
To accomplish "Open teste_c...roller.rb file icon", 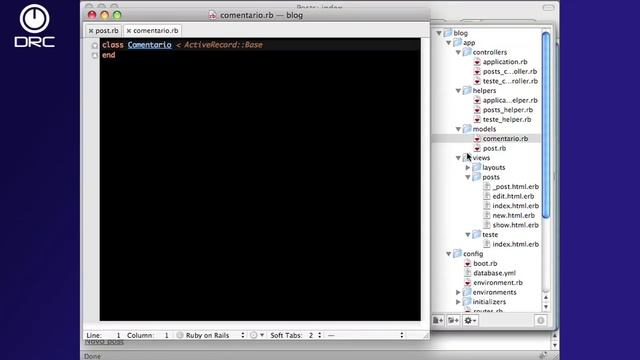I will [477, 81].
